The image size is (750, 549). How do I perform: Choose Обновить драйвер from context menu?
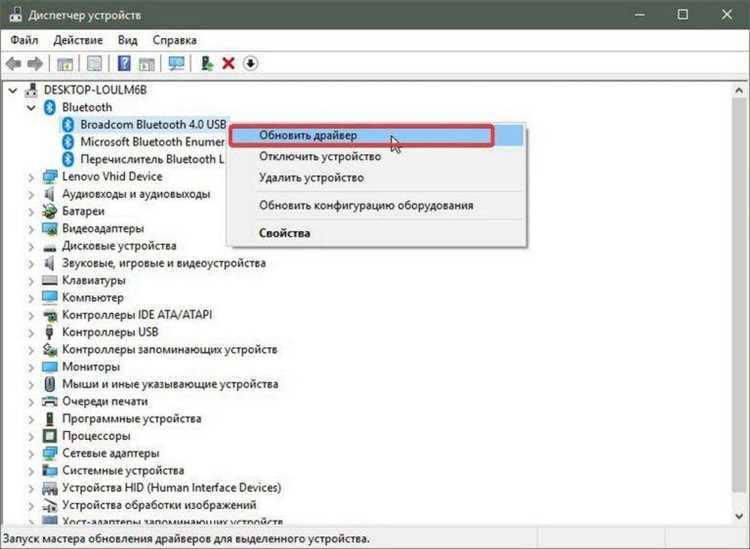pyautogui.click(x=308, y=135)
